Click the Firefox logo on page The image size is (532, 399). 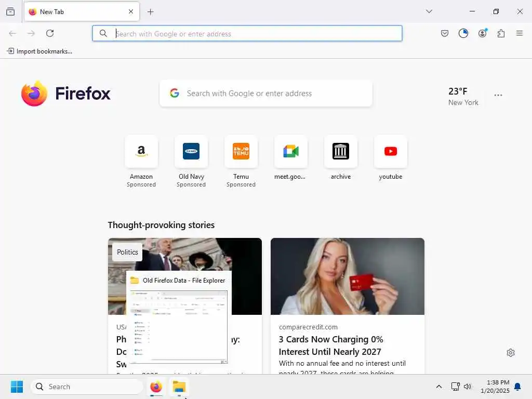[x=66, y=94]
